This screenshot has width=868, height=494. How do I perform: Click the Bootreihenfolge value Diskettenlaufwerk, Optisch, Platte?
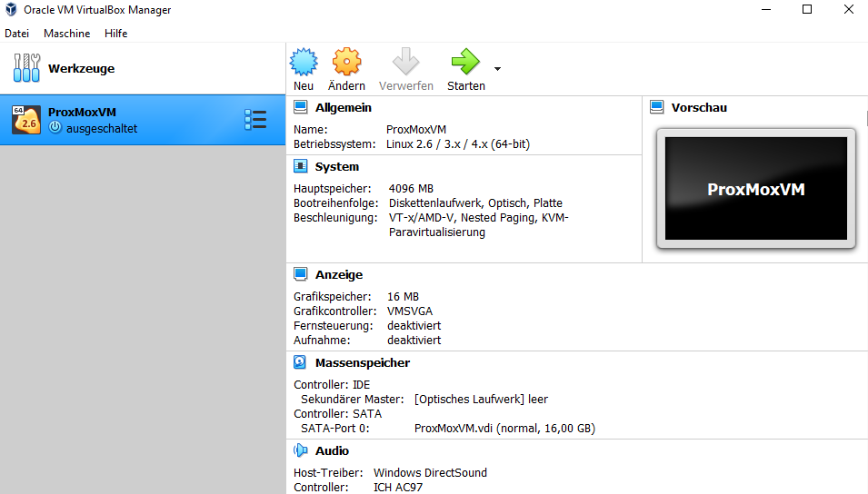pos(475,203)
